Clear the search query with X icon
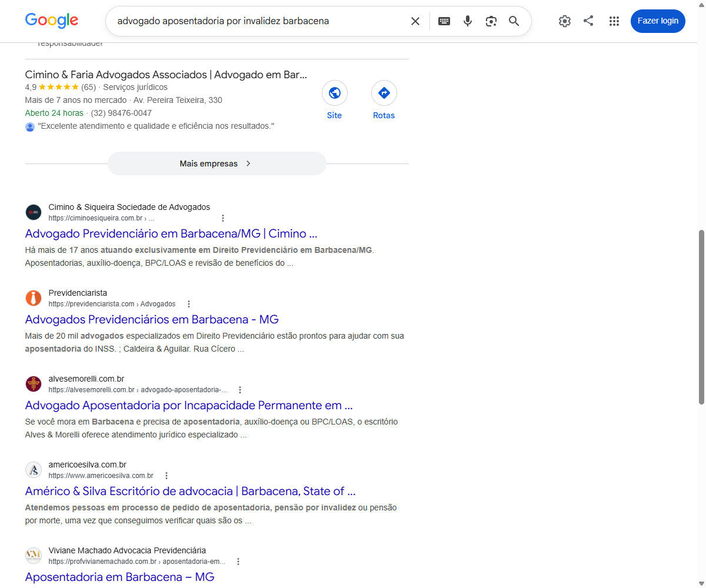706x588 pixels. pyautogui.click(x=415, y=21)
